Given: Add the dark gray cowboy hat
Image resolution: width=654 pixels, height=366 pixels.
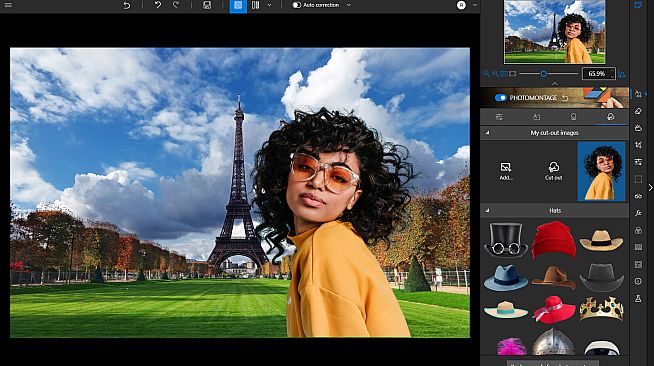Looking at the screenshot, I should (x=601, y=278).
